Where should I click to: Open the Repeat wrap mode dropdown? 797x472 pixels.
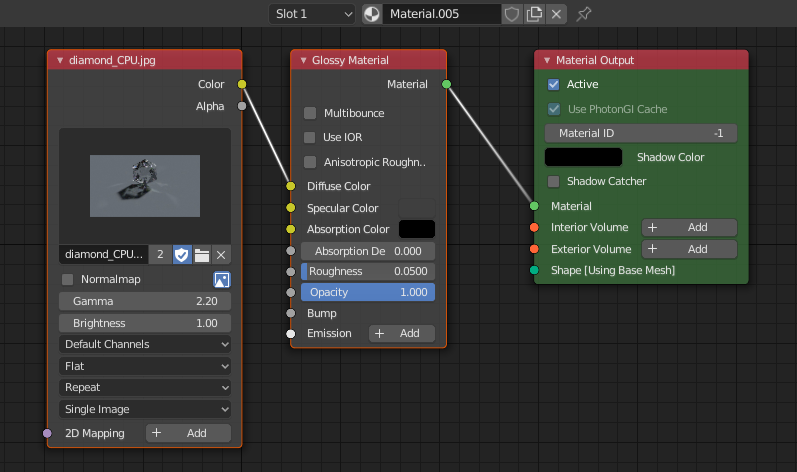145,387
